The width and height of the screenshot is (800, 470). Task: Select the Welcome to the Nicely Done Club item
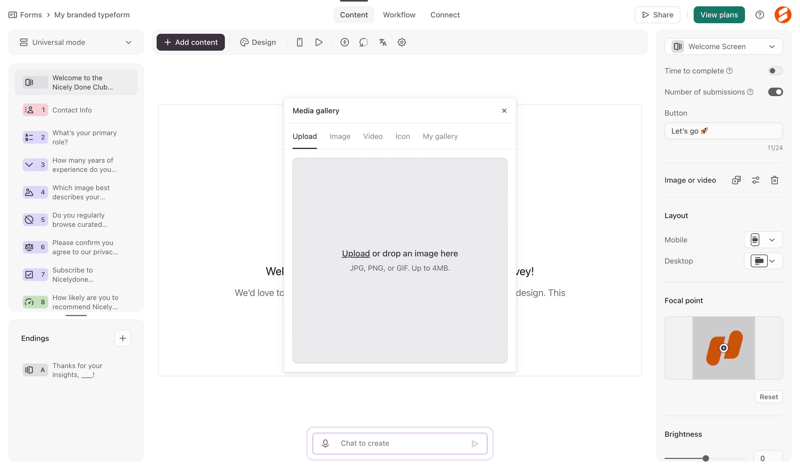tap(76, 82)
